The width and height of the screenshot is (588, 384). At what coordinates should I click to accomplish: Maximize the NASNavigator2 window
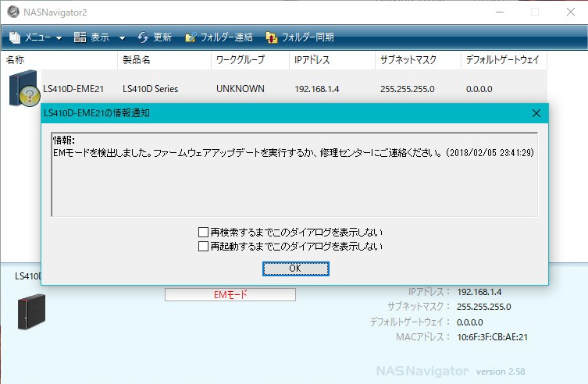535,12
